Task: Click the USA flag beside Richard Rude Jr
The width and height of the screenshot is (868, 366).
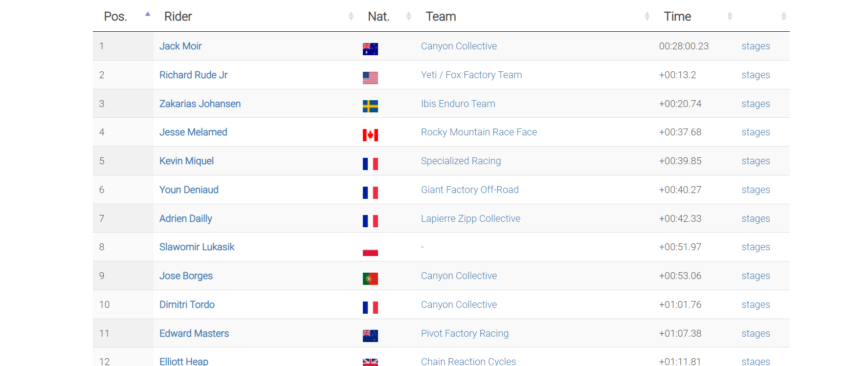Action: coord(370,78)
